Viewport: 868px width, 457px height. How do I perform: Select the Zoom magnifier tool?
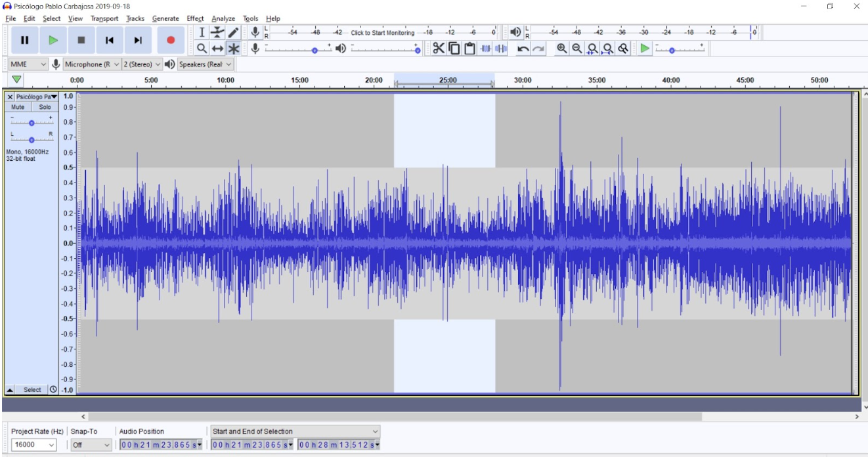(x=202, y=48)
